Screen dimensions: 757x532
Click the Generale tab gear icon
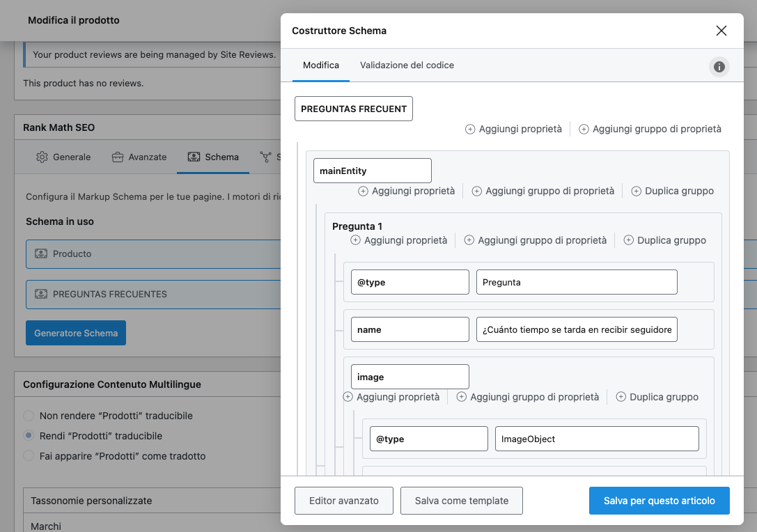click(42, 157)
